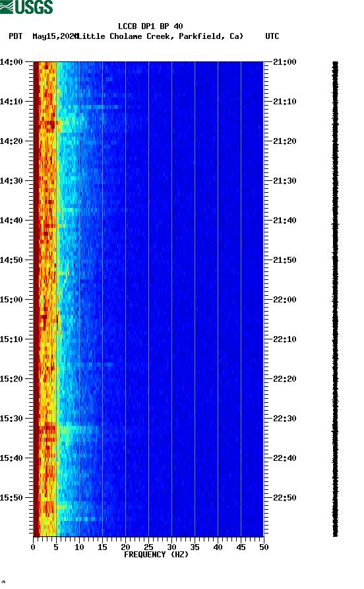Click the '35' frequency axis label

click(x=195, y=547)
